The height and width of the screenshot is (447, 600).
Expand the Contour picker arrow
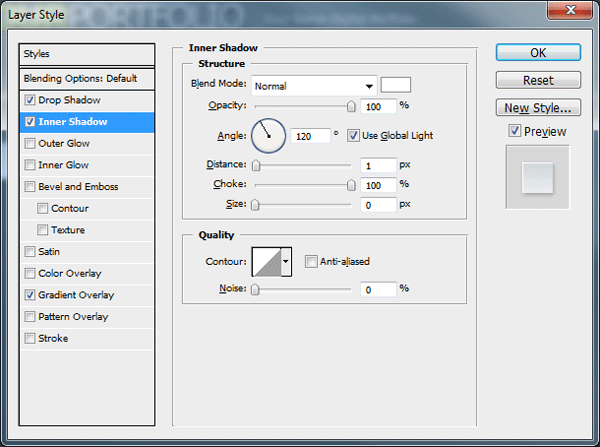point(287,262)
